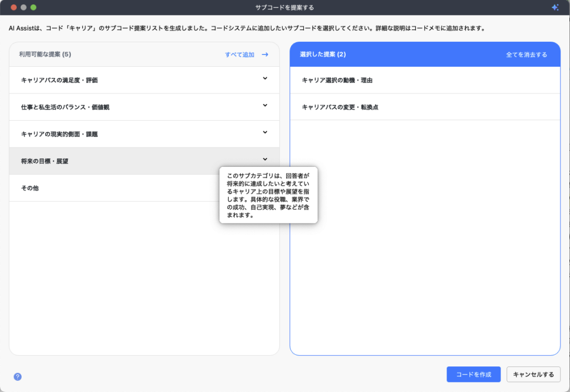Choose the 仕事と私生活のバランス・価値観 suggestion label
570x392 pixels.
point(65,107)
